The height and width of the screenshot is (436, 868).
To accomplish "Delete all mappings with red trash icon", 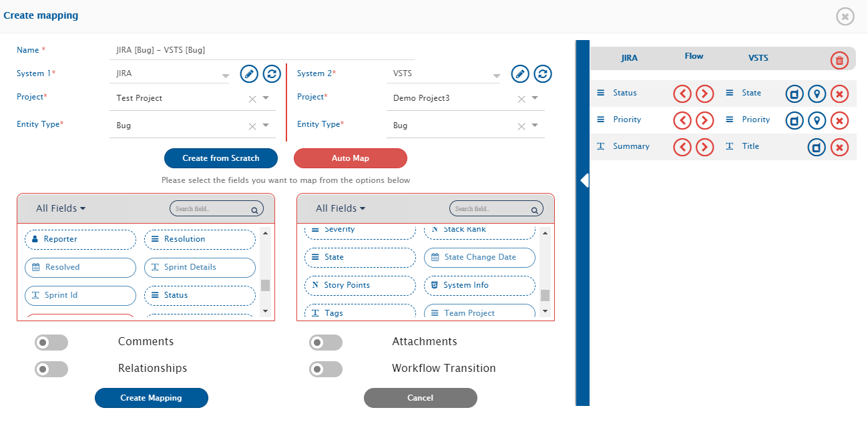I will pos(839,60).
